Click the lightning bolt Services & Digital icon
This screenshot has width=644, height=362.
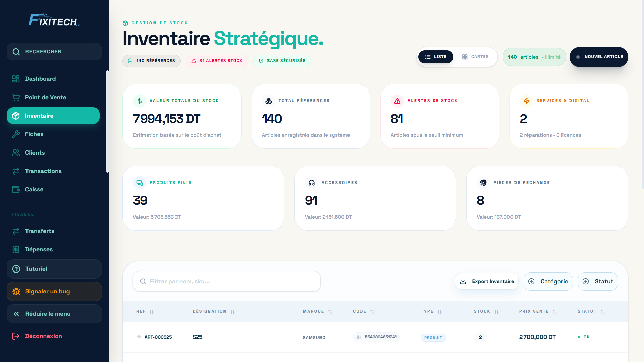coord(526,101)
